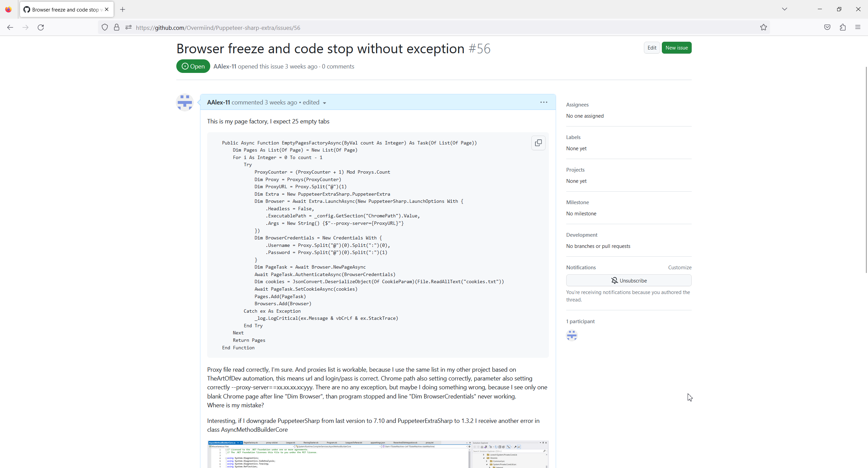The height and width of the screenshot is (468, 868).
Task: Go back with the back arrow
Action: (x=10, y=27)
